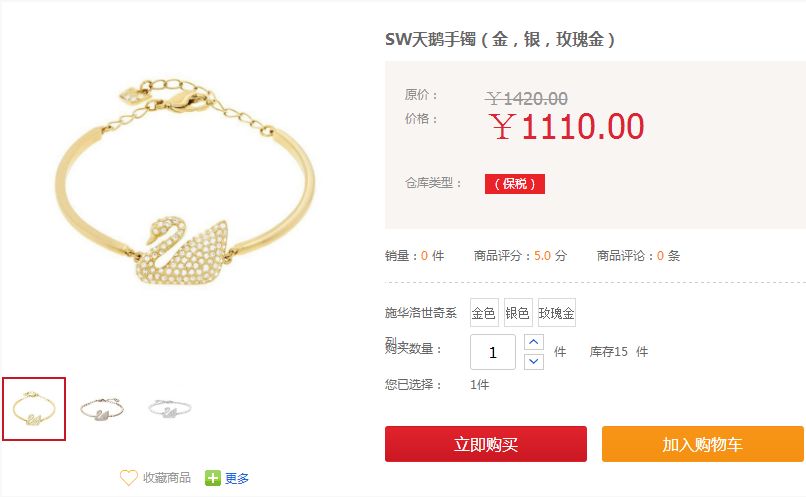Click the orange 加入购物车 button
Viewport: 806px width, 497px height.
tap(703, 444)
